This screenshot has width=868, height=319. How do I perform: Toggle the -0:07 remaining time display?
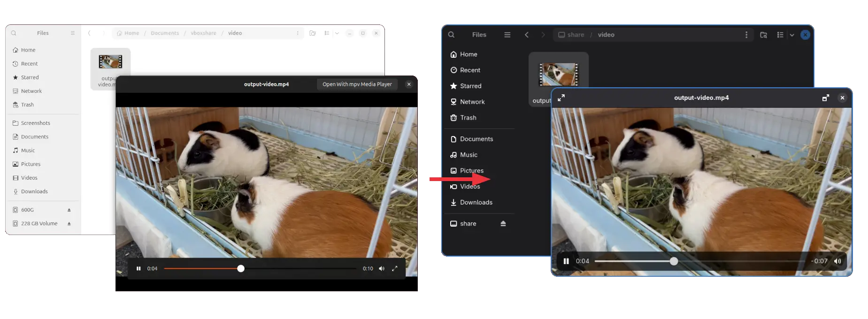click(820, 261)
